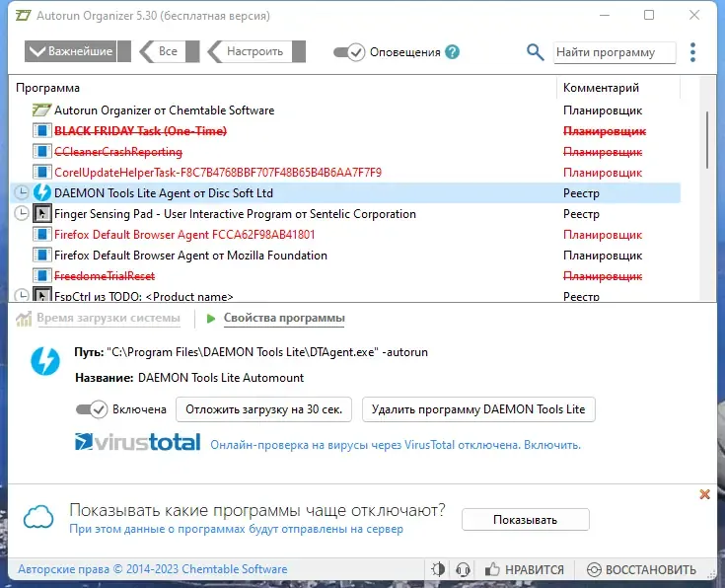Viewport: 725px width, 588px height.
Task: Click the CorelUpdateHelperTask row icon
Action: click(41, 172)
